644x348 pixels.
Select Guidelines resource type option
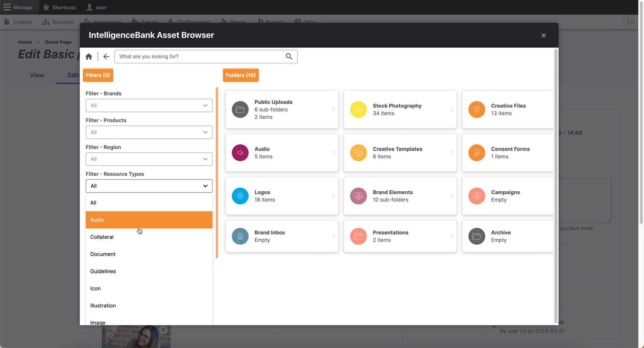pyautogui.click(x=149, y=272)
